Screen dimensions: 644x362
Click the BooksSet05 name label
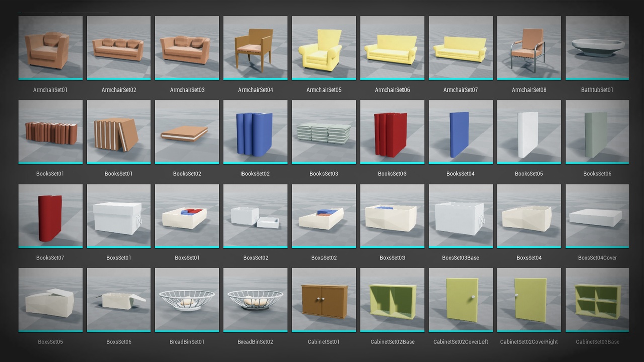(x=529, y=174)
